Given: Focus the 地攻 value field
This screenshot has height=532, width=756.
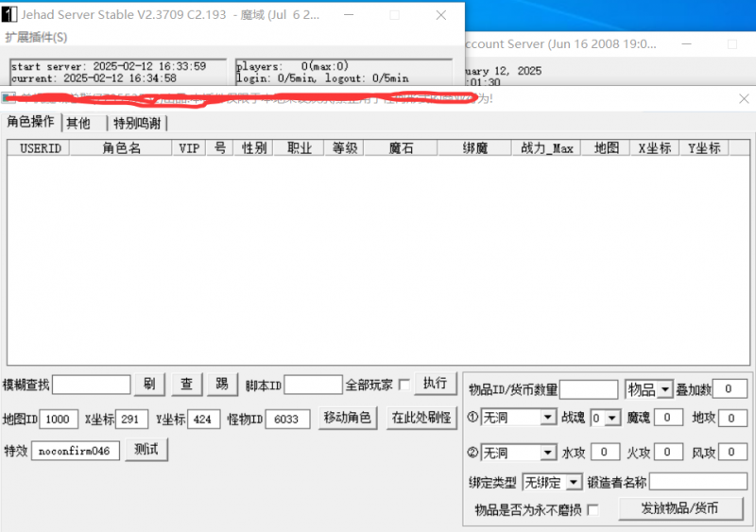Looking at the screenshot, I should pyautogui.click(x=732, y=418).
